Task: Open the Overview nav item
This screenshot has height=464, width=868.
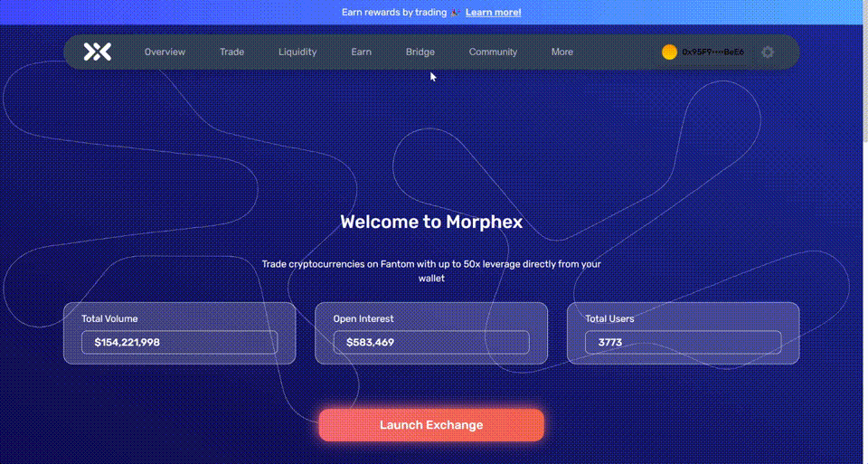Action: tap(165, 52)
